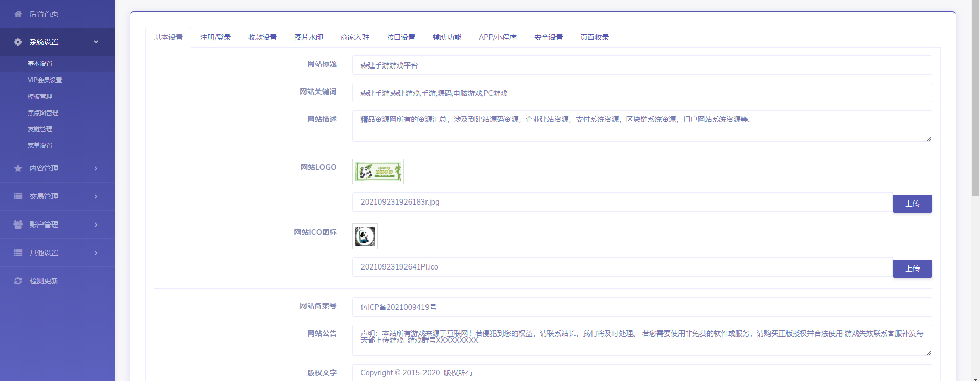Expand the 账户管理 section arrow
This screenshot has width=980, height=381.
(x=96, y=225)
